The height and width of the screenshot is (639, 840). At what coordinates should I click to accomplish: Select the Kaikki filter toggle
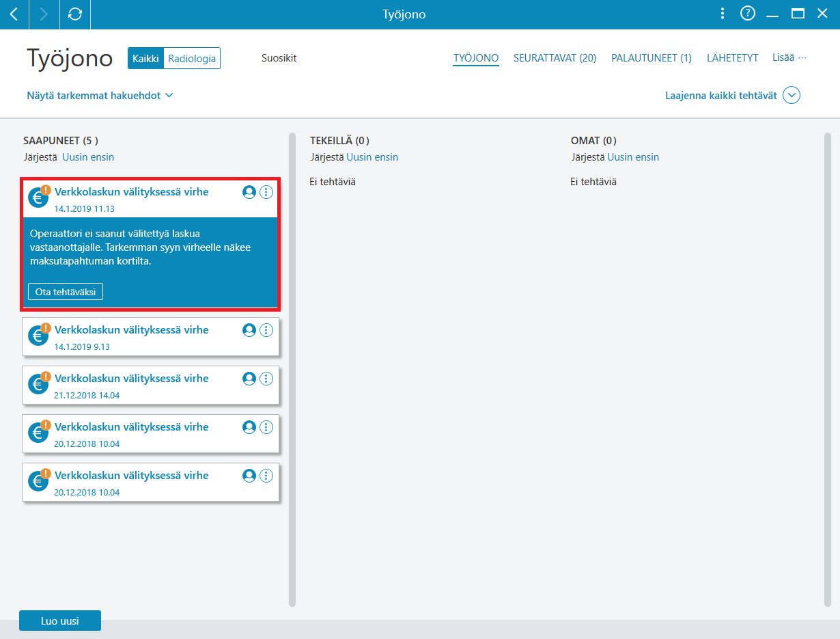[x=145, y=59]
